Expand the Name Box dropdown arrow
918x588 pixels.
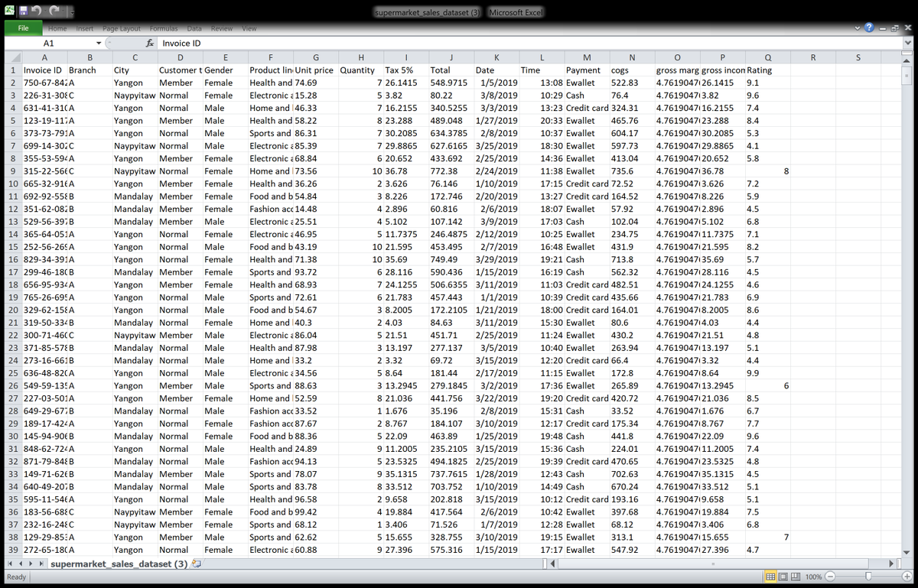click(99, 44)
